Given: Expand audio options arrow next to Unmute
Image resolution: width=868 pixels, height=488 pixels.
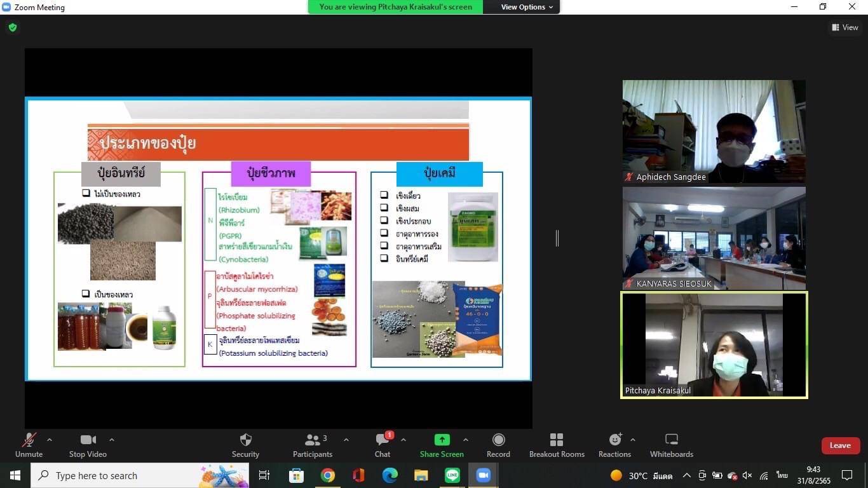Looking at the screenshot, I should pyautogui.click(x=50, y=440).
